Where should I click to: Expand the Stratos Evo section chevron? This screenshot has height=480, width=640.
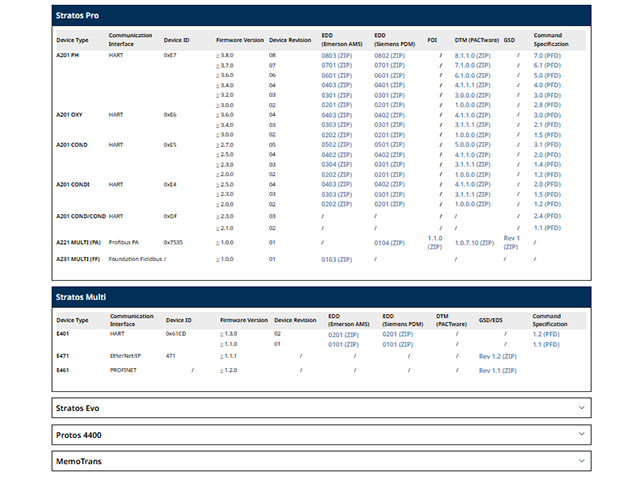pos(581,408)
